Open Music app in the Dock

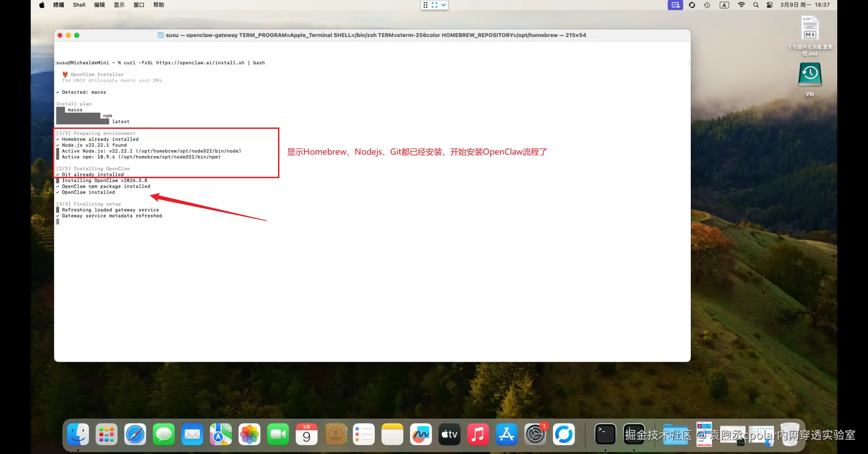pos(478,435)
